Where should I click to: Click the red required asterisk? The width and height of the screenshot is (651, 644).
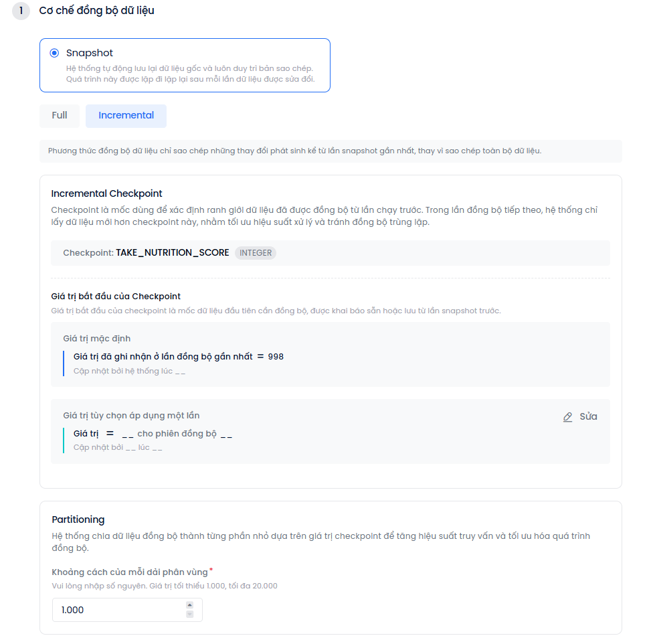(211, 570)
